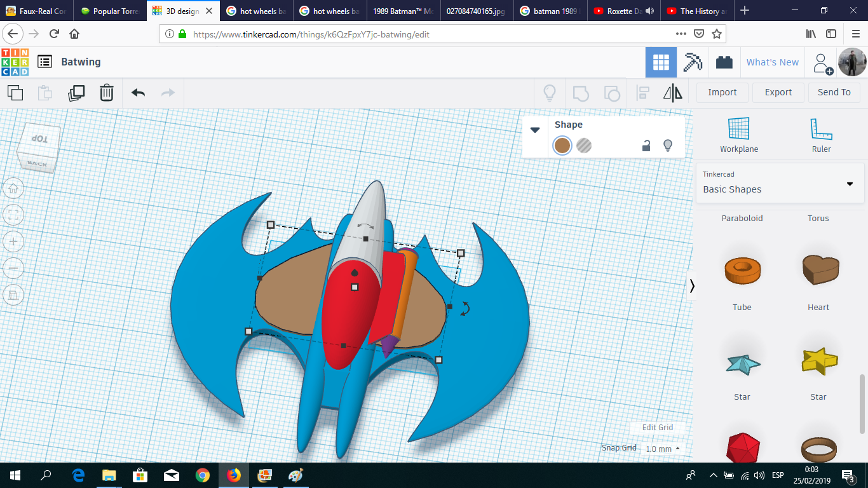Delete the selected shape with trash icon
868x488 pixels.
click(107, 93)
